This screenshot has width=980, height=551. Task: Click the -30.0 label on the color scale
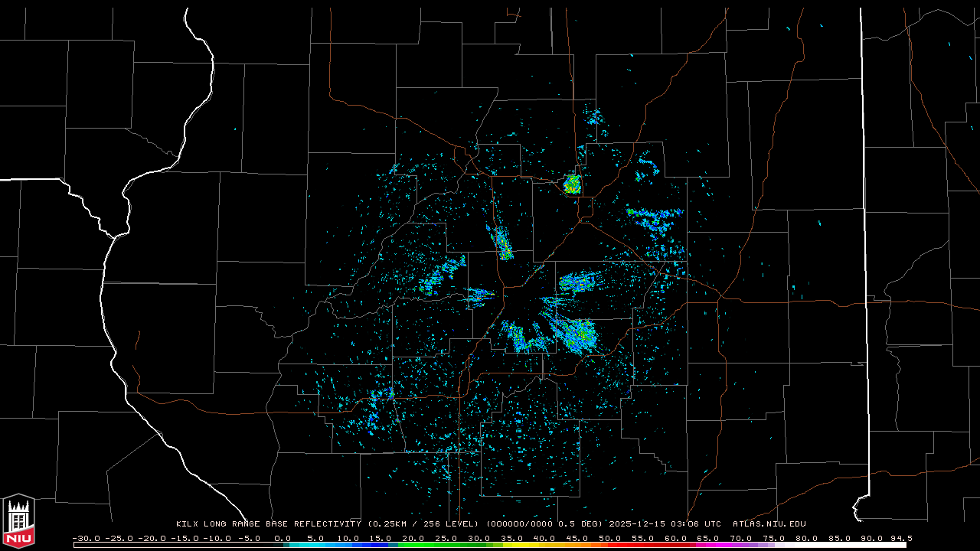pyautogui.click(x=86, y=538)
